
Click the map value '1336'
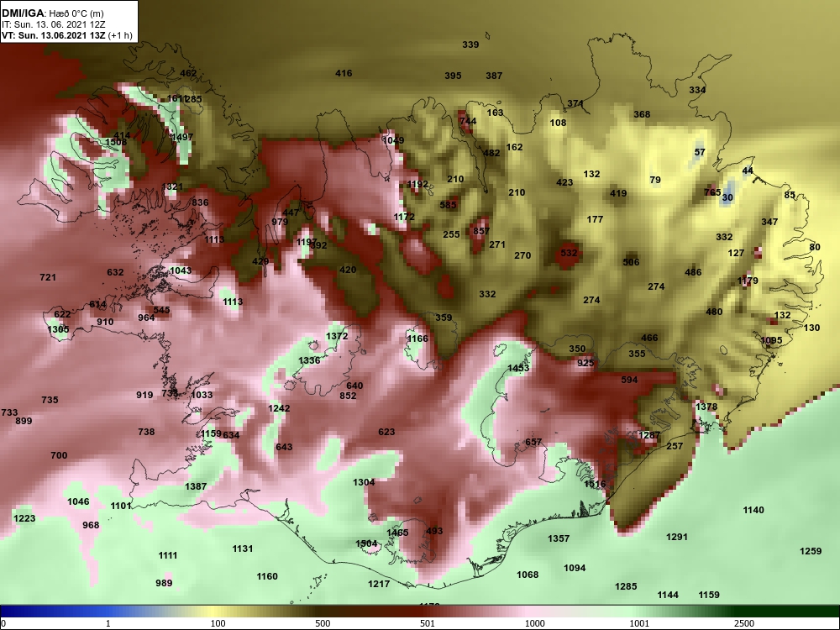309,360
